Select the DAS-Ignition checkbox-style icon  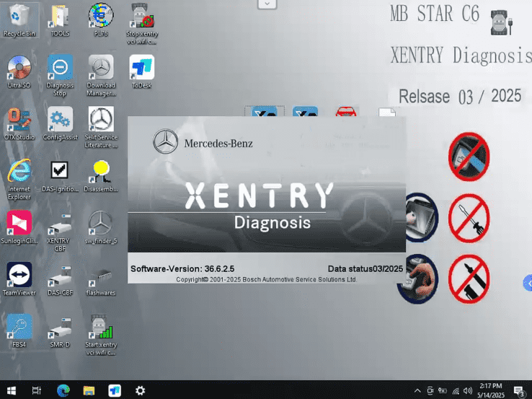point(60,176)
